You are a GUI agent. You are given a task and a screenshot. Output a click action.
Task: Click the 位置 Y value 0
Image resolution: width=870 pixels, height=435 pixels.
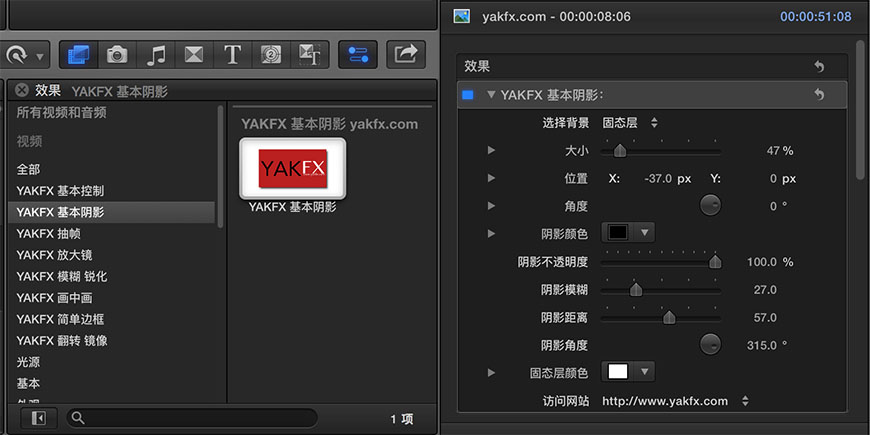(773, 179)
